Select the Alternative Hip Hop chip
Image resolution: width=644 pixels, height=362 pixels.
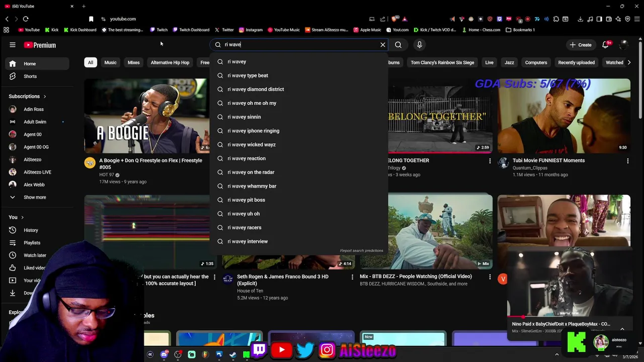click(x=170, y=62)
